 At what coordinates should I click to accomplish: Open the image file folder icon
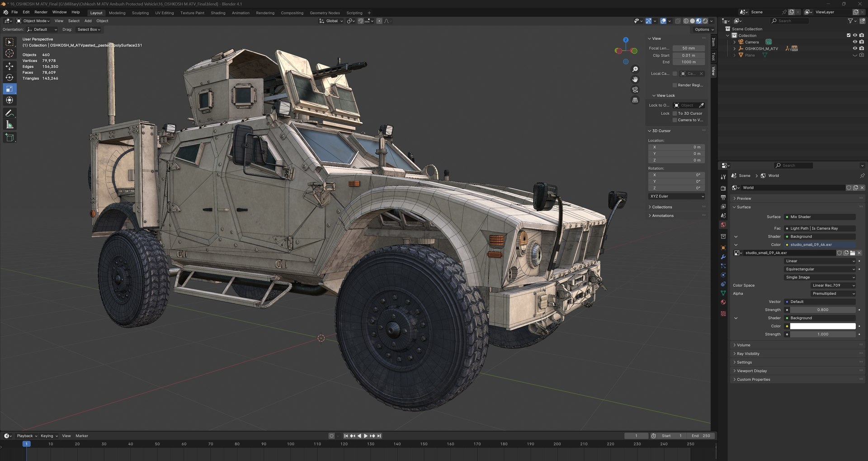pos(853,253)
